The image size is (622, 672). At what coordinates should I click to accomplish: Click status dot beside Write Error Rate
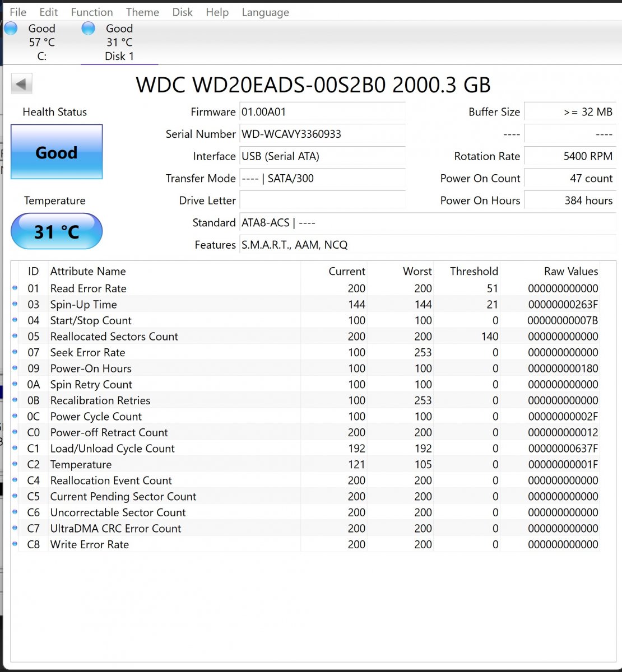coord(15,544)
